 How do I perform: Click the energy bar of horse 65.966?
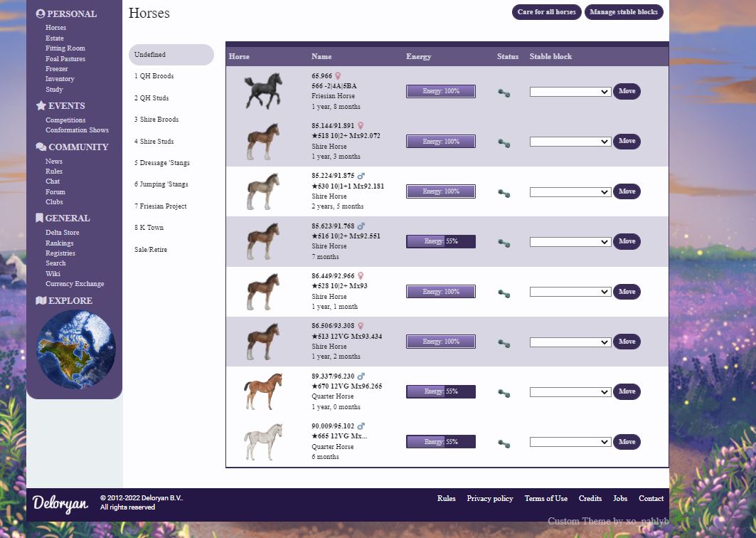pos(441,91)
